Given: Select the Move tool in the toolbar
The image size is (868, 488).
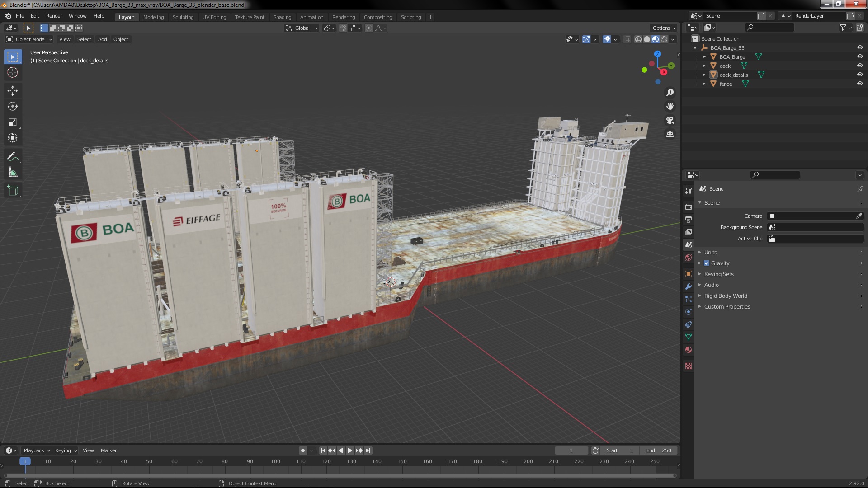Looking at the screenshot, I should 13,91.
